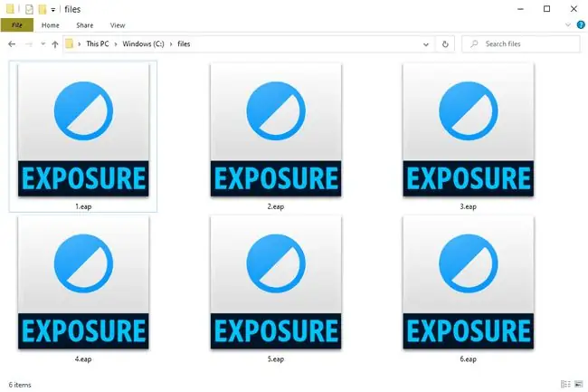Open Help via the blue question icon
Viewport: 588px width, 392px height.
point(581,25)
